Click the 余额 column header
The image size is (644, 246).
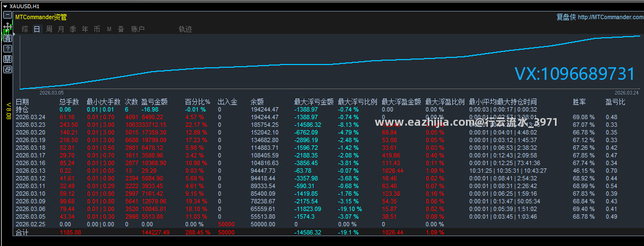coord(257,102)
